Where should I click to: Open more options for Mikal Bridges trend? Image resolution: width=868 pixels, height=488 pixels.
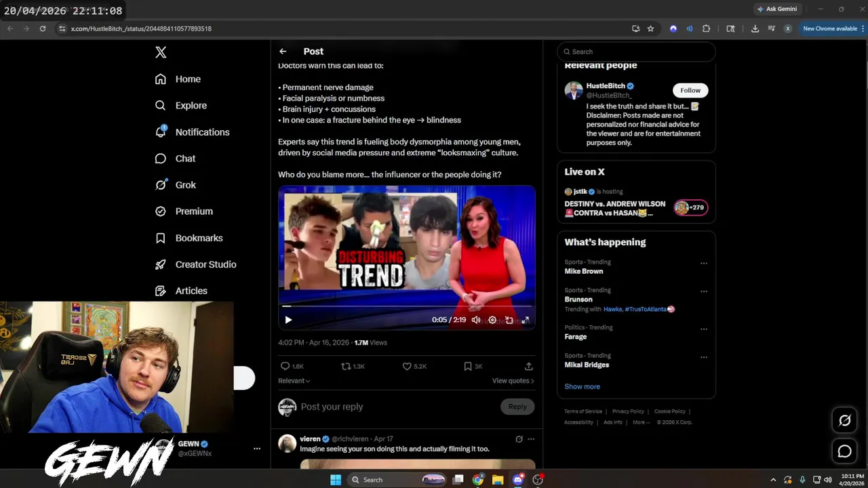pyautogui.click(x=704, y=357)
